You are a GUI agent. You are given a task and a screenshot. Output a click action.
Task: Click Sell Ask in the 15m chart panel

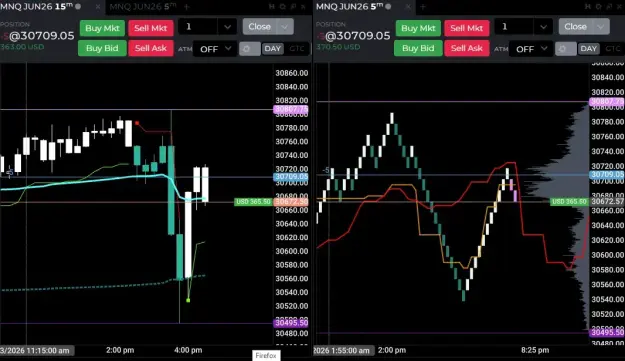(151, 48)
